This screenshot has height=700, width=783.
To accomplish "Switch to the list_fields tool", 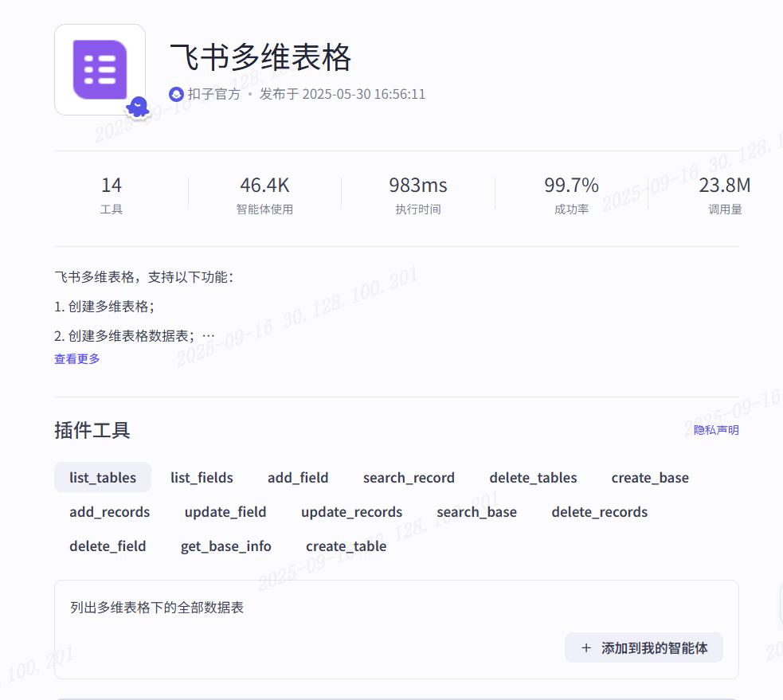I will [202, 477].
